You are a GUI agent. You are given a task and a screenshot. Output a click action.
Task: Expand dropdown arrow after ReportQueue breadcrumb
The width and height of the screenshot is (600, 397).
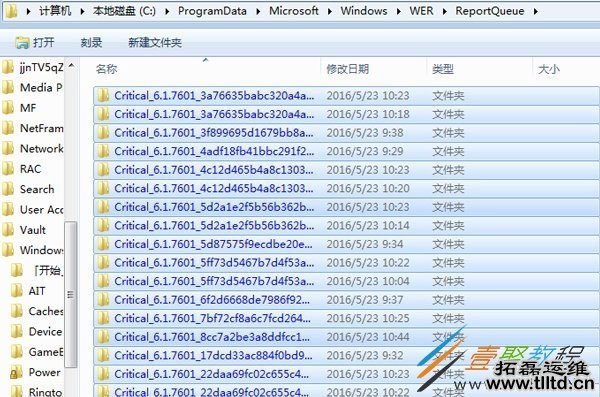point(536,11)
